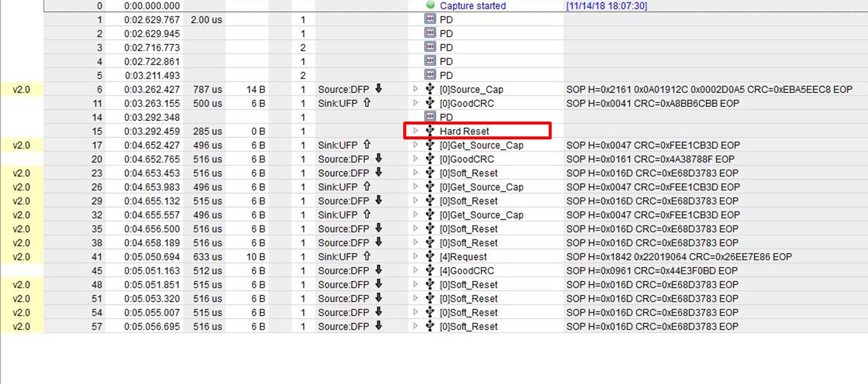Expand the [4]Request record
868x384 pixels.
click(416, 256)
